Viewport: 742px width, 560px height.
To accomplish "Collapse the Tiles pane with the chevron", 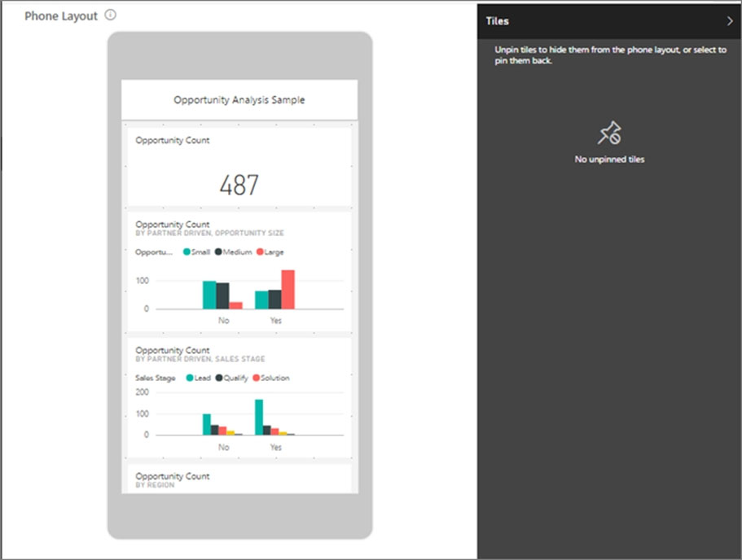I will (x=729, y=21).
